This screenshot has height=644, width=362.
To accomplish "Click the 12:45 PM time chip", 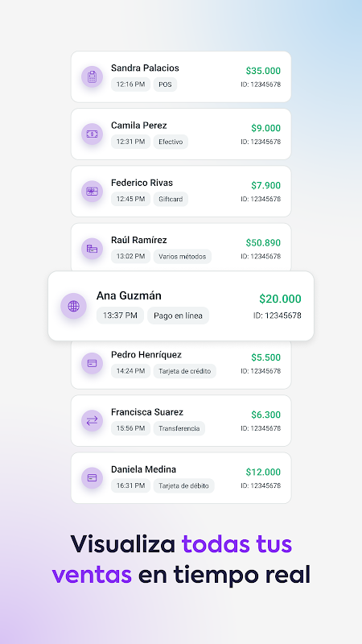I will click(x=130, y=199).
